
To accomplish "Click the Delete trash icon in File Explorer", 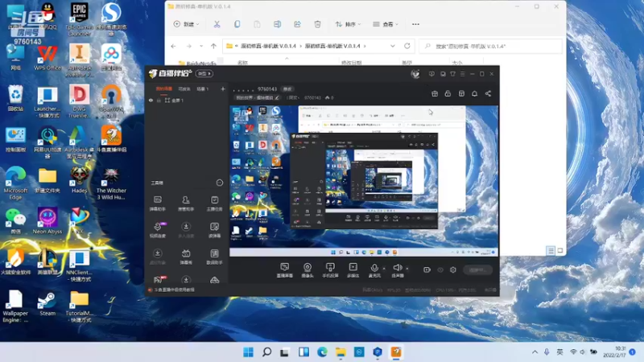I will tap(317, 24).
